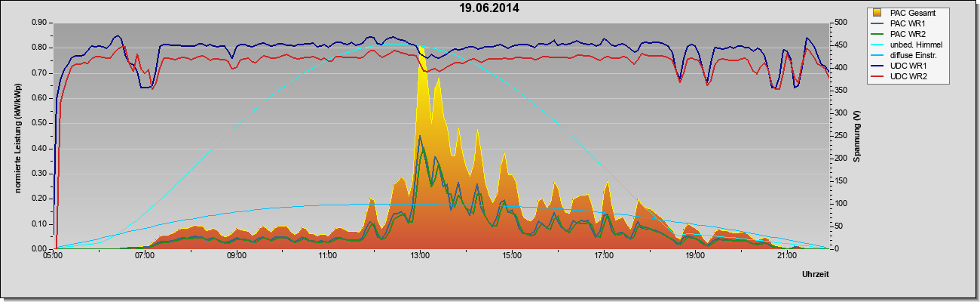The image size is (980, 302).
Task: Click the Uhrzeit axis title
Action: click(815, 273)
